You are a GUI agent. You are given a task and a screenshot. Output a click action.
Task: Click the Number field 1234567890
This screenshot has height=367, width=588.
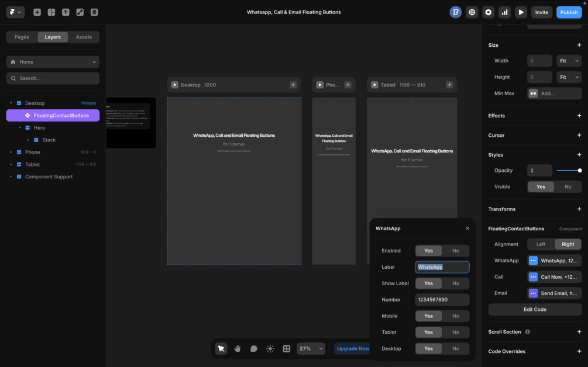(442, 300)
